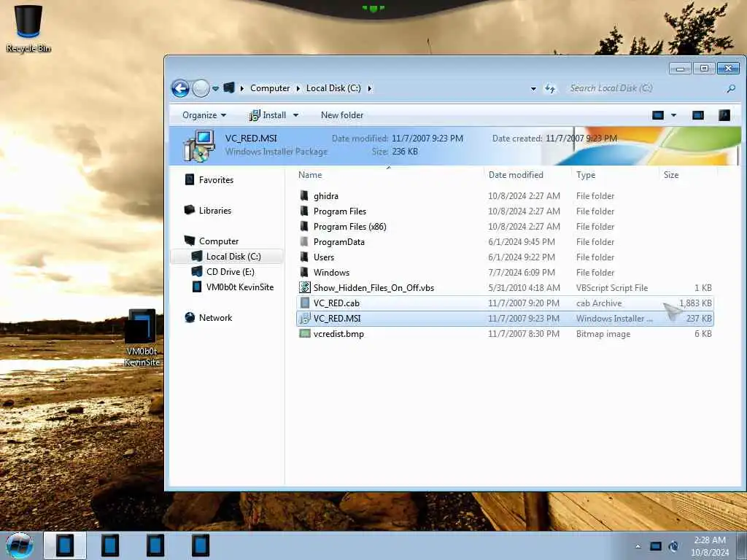This screenshot has width=747, height=560.
Task: Go back with the Back arrow button
Action: 180,88
